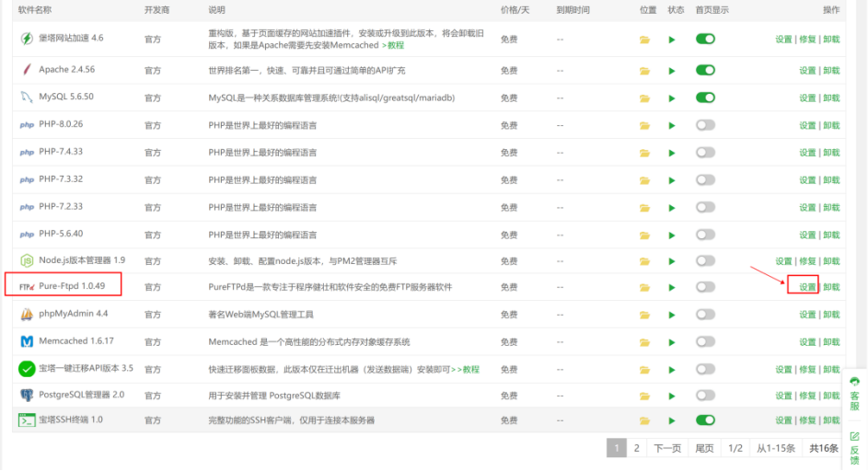
Task: Open folder location for Apache 2.4.56
Action: pyautogui.click(x=644, y=71)
